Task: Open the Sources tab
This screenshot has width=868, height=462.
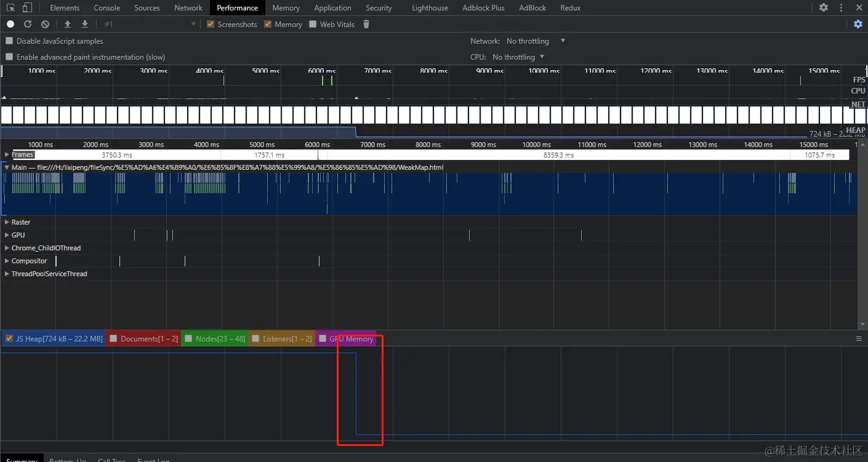Action: (x=147, y=8)
